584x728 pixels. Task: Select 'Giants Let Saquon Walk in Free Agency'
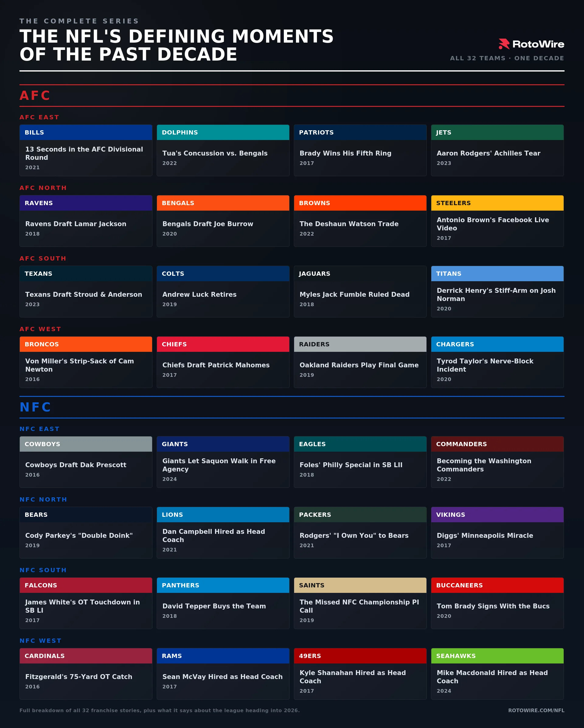pyautogui.click(x=219, y=465)
